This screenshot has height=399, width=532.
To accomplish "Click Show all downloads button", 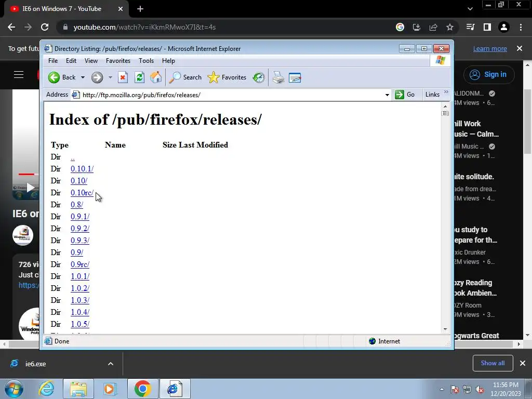I will [493, 363].
